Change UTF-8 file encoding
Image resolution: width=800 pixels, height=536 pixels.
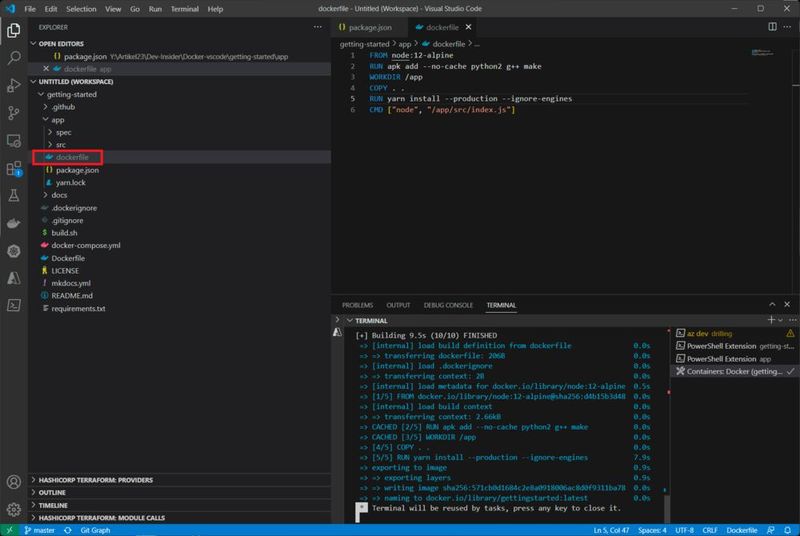(684, 530)
